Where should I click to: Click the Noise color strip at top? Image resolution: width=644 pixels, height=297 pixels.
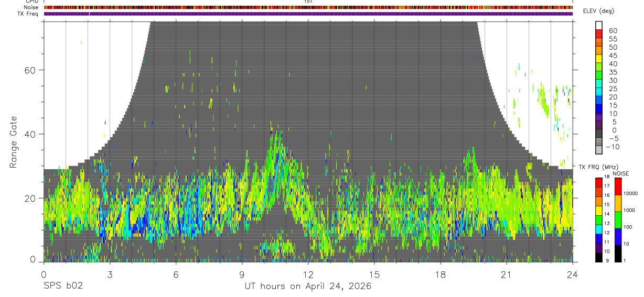tap(308, 7)
